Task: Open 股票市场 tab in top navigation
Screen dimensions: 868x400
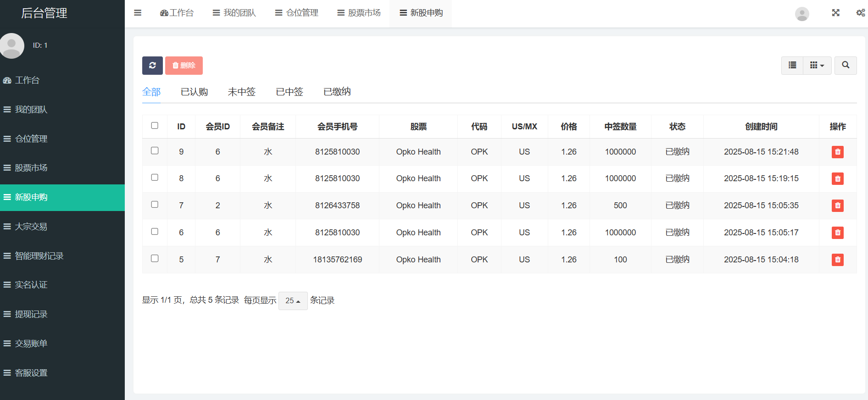Action: point(359,13)
